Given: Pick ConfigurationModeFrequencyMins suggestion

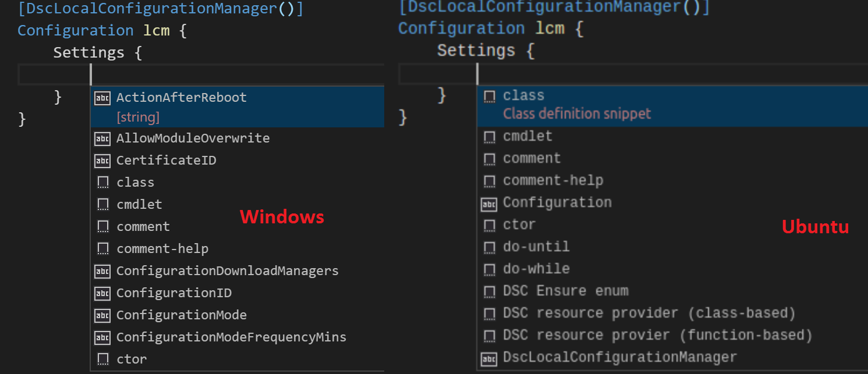Looking at the screenshot, I should coord(231,337).
